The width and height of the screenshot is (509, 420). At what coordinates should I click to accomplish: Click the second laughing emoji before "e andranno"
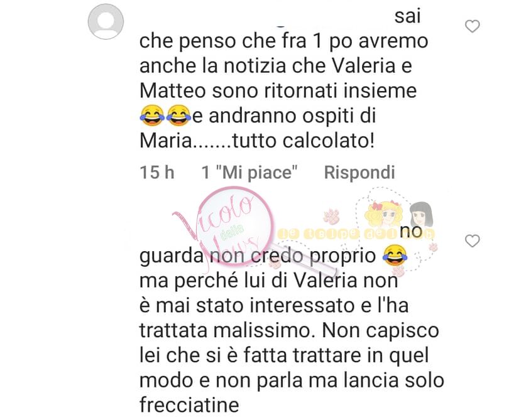(x=178, y=116)
